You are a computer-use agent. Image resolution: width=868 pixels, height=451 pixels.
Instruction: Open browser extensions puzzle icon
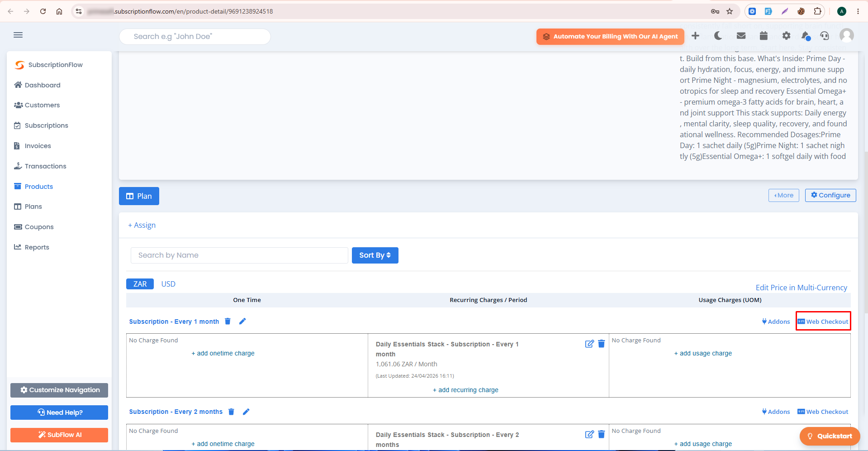pos(817,11)
